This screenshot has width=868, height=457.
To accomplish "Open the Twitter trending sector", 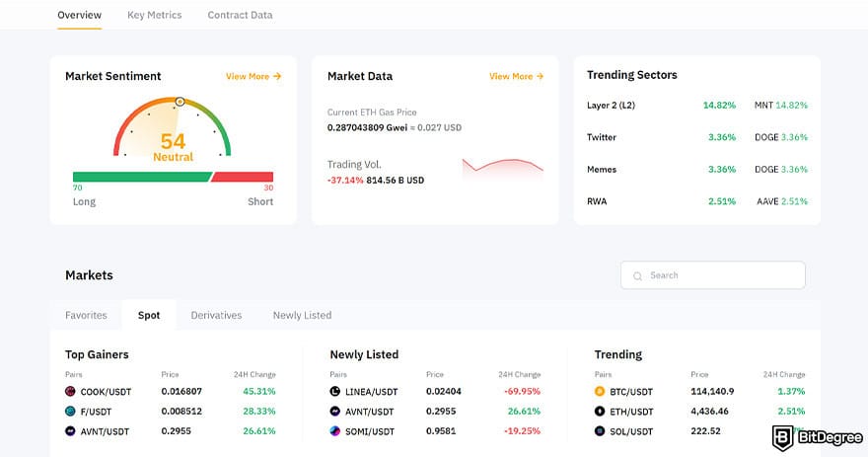I will point(602,137).
